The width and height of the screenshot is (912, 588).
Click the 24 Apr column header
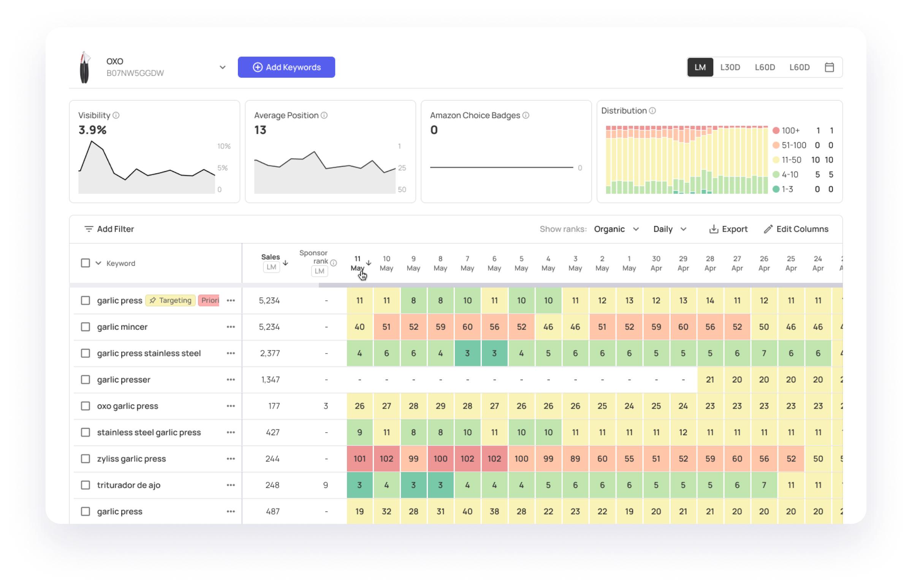tap(818, 263)
